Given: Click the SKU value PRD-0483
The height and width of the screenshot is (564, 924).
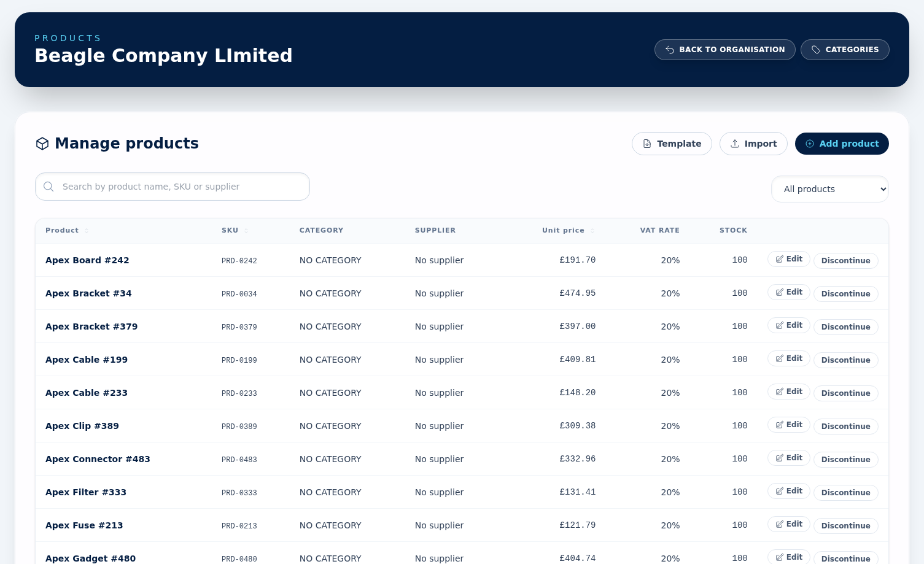Looking at the screenshot, I should (x=239, y=460).
